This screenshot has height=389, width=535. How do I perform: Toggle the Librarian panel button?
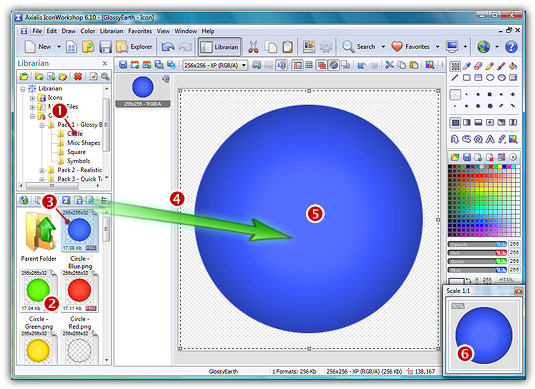coord(219,47)
